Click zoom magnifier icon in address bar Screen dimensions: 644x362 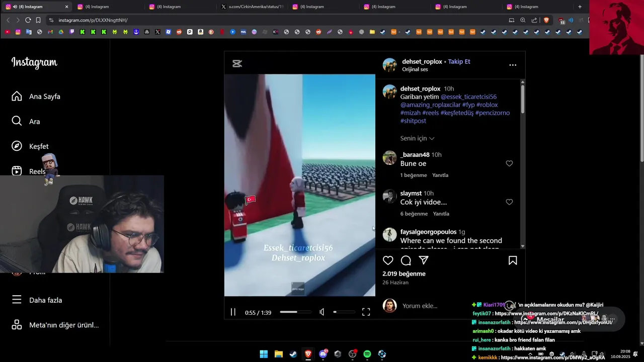coord(523,20)
